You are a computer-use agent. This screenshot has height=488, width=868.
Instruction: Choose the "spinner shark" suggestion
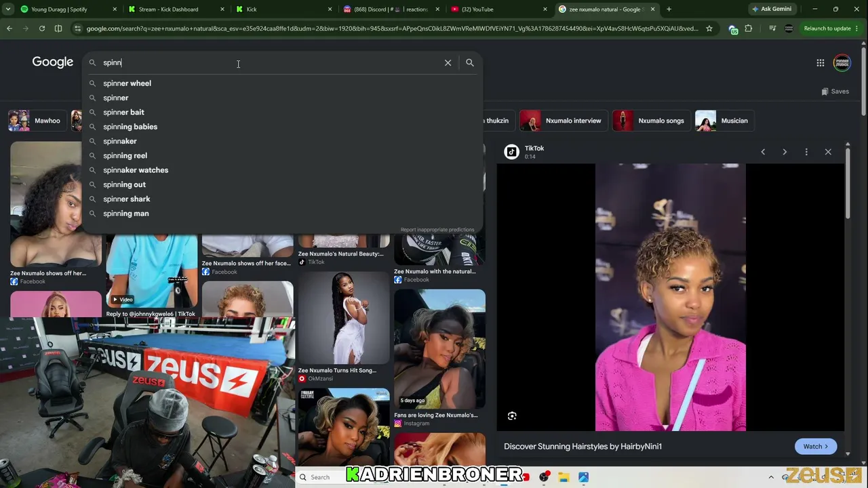[x=282, y=199]
